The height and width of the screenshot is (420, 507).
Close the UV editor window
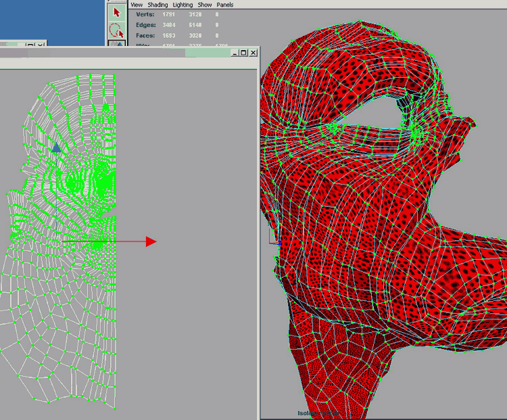click(253, 52)
